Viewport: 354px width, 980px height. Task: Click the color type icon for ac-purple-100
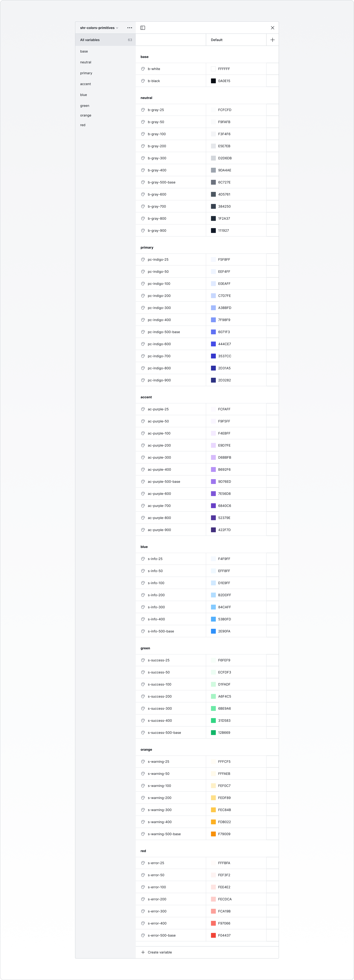pyautogui.click(x=143, y=433)
